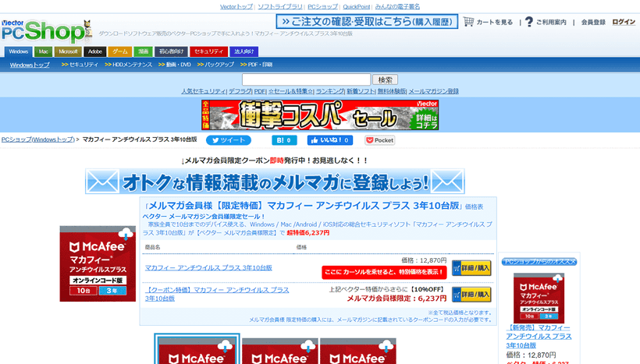Focus the search text field
This screenshot has height=364, width=640.
click(306, 80)
